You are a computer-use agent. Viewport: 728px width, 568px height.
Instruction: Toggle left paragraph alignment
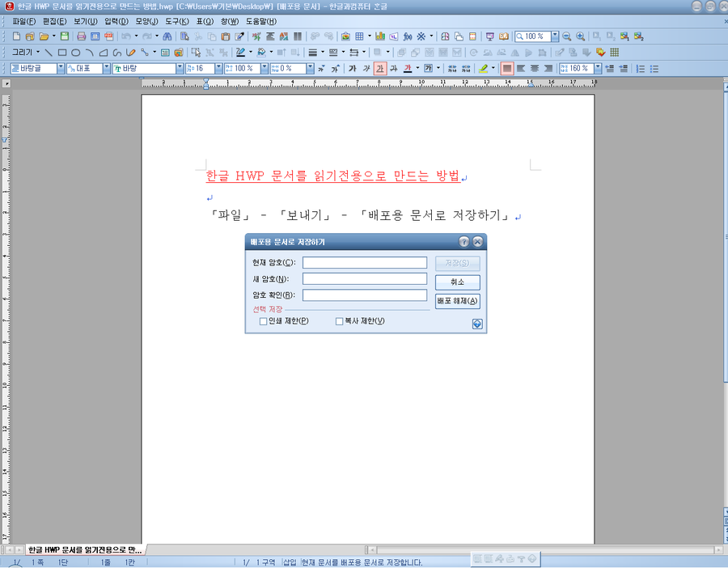point(521,69)
